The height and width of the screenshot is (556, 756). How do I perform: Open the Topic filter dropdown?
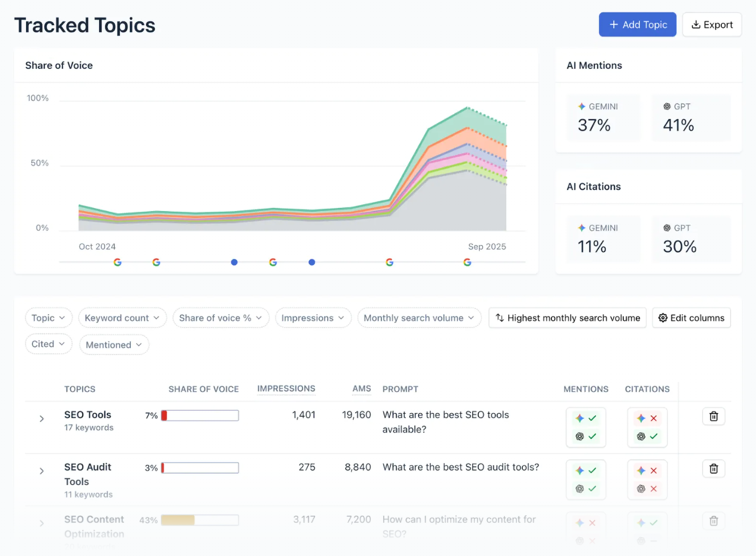coord(48,318)
